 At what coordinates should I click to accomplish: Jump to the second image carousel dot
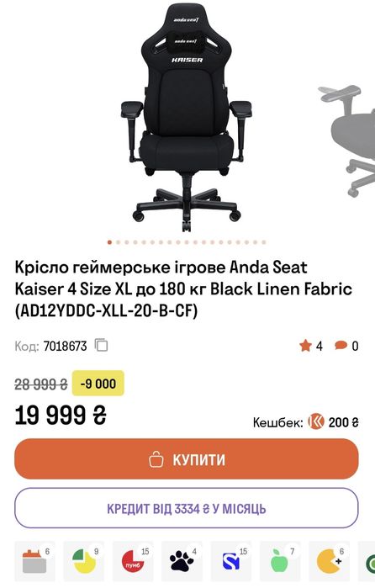(x=118, y=242)
